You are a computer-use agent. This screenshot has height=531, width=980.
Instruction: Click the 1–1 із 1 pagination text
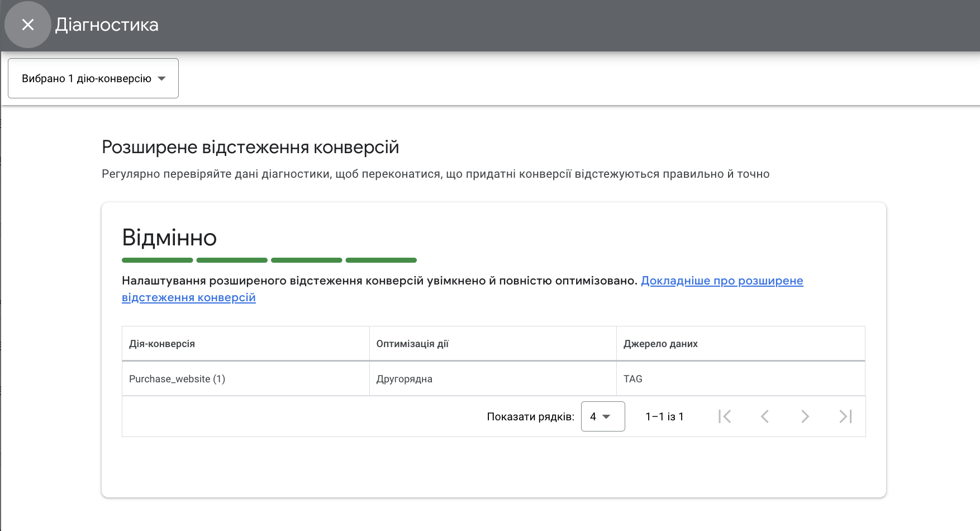click(664, 416)
